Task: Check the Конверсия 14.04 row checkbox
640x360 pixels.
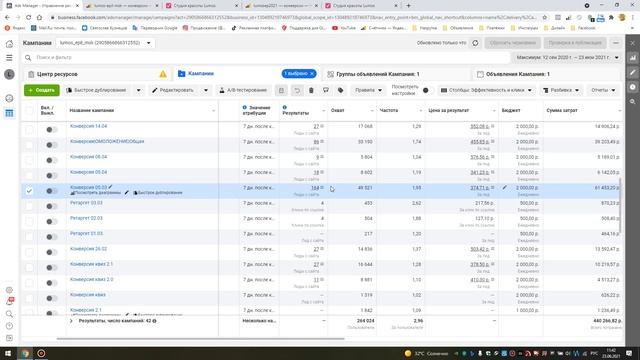Action: coord(29,129)
